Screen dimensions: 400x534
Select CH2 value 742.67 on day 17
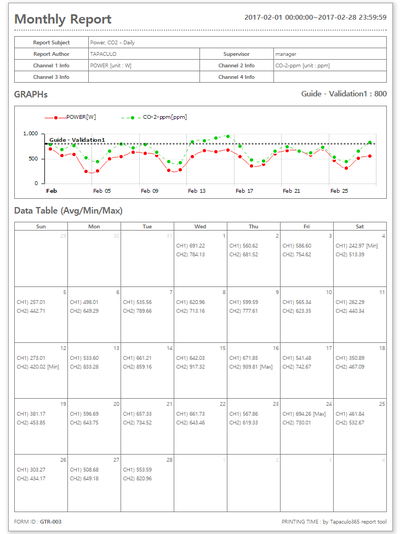(297, 367)
